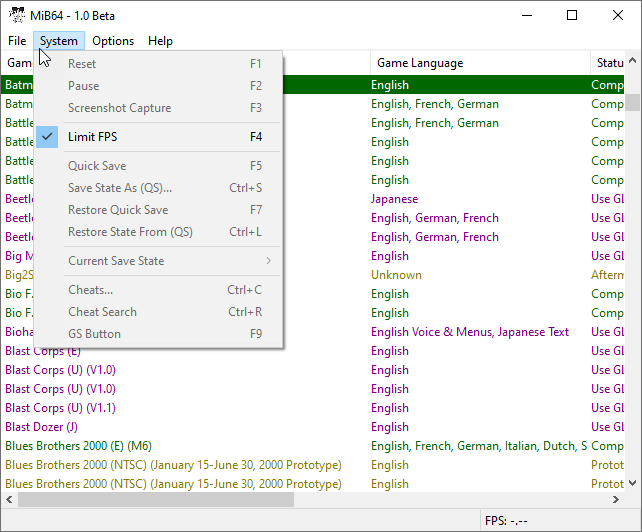Close the System menu by clicking System
Image resolution: width=642 pixels, height=532 pixels.
click(59, 41)
